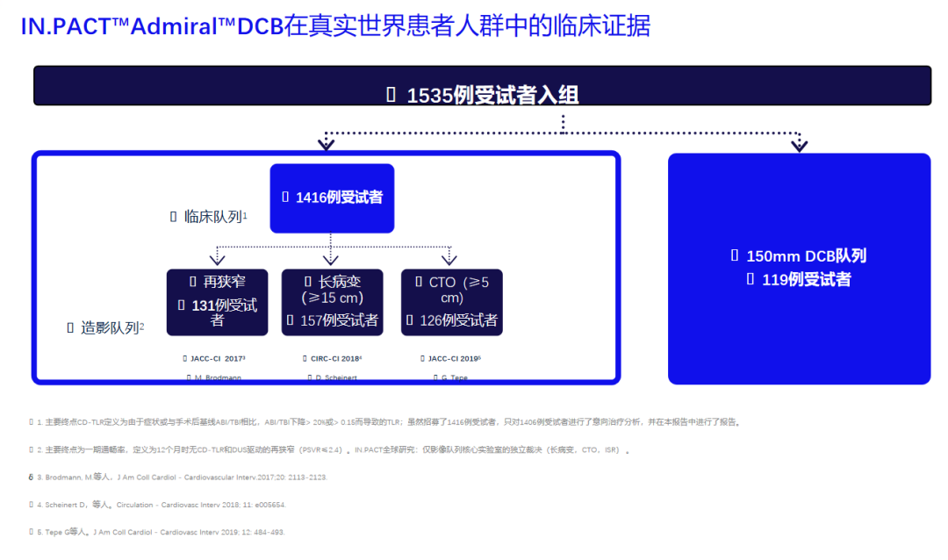Click the arrow above the 再狭窄 box
This screenshot has height=560, width=948.
tap(218, 258)
